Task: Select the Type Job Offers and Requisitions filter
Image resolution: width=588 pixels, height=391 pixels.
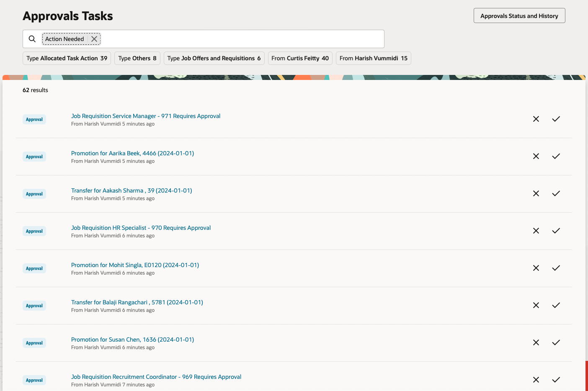Action: tap(214, 58)
